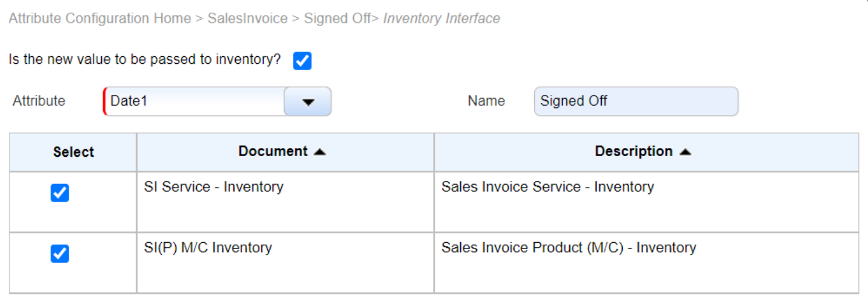Click the Sales Invoice Product (M/C) description
Image resolution: width=868 pixels, height=304 pixels.
point(568,248)
